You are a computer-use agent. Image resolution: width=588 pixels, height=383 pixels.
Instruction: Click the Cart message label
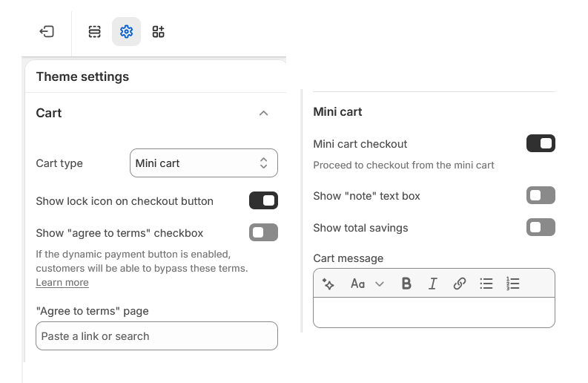[x=348, y=258]
